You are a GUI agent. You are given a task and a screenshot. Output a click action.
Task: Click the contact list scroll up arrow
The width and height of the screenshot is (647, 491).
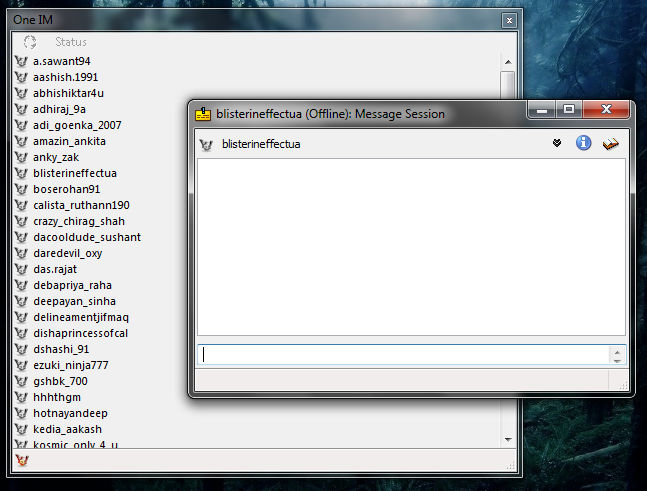pos(508,62)
